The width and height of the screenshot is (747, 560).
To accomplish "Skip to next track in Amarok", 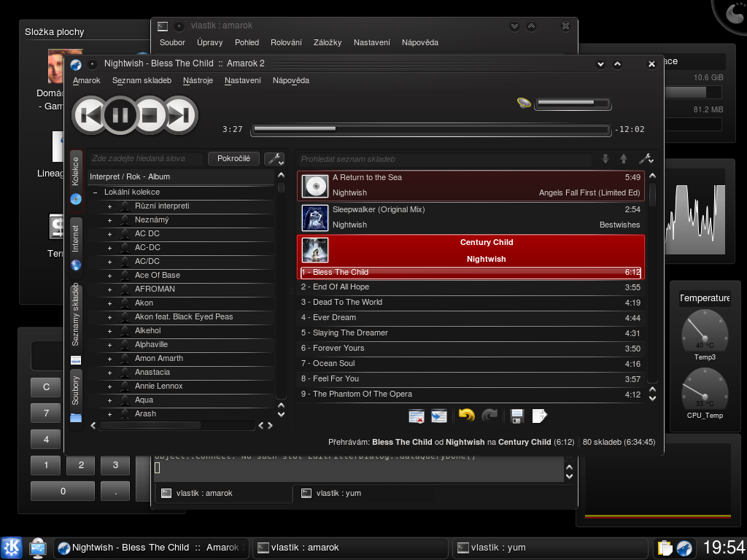I will [x=180, y=115].
